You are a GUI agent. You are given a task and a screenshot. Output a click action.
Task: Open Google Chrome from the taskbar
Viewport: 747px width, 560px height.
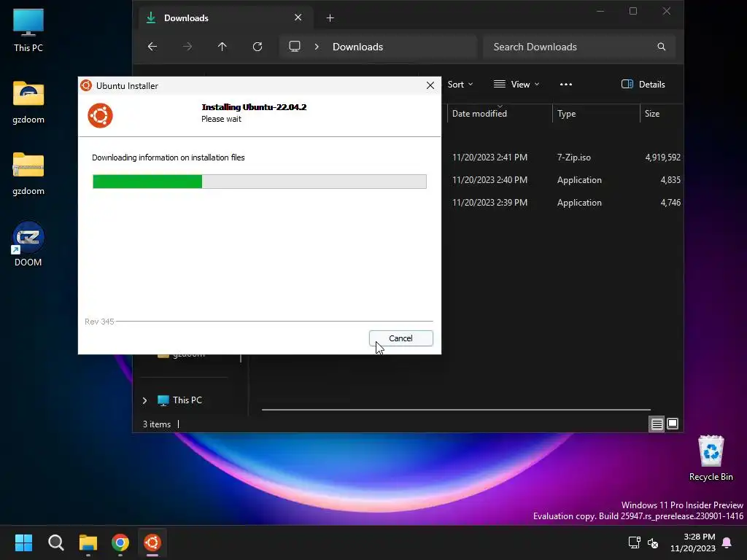pos(120,542)
